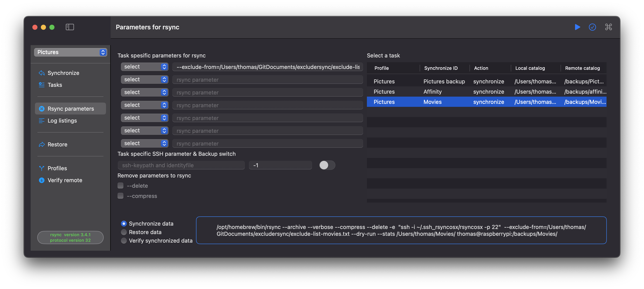
Task: Click the fifth rsync parameter field
Action: (x=268, y=118)
